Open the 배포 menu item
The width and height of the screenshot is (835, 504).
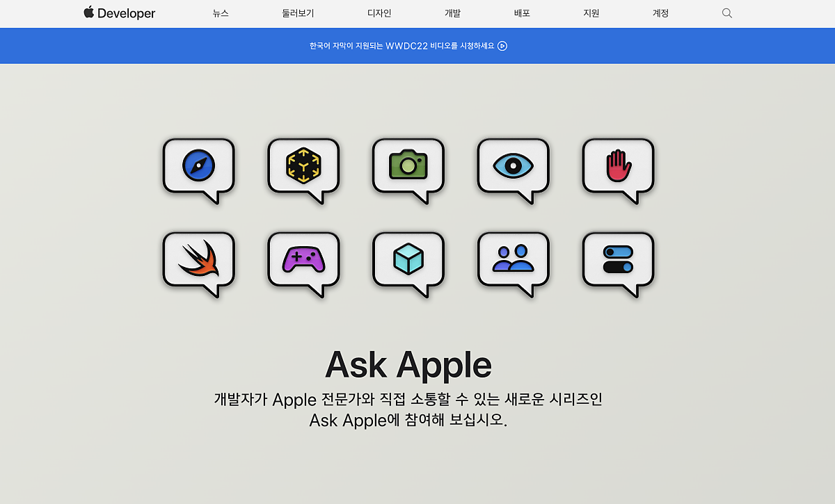click(x=522, y=13)
